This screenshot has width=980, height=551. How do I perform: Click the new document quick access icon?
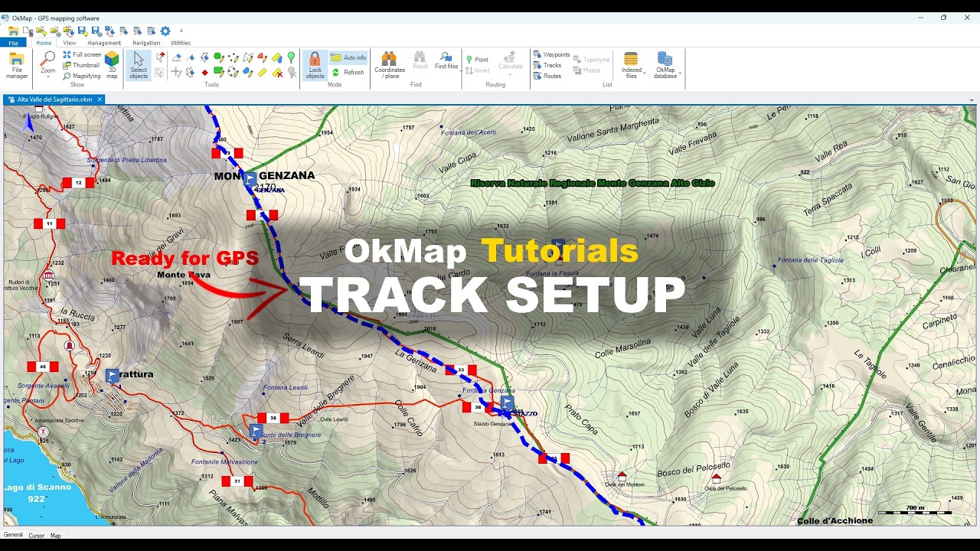pyautogui.click(x=28, y=31)
